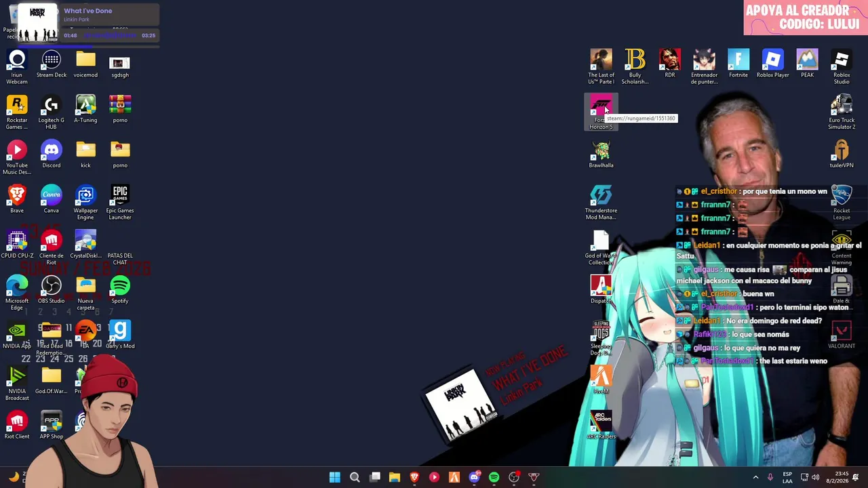Open the NVIDIA App shortcut
This screenshot has width=868, height=488.
pyautogui.click(x=17, y=335)
